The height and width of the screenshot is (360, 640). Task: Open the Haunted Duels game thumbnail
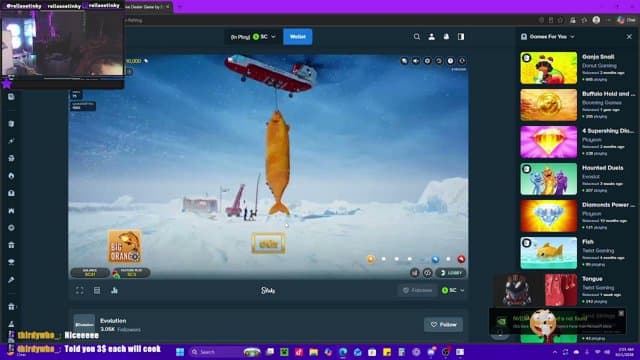click(x=549, y=179)
